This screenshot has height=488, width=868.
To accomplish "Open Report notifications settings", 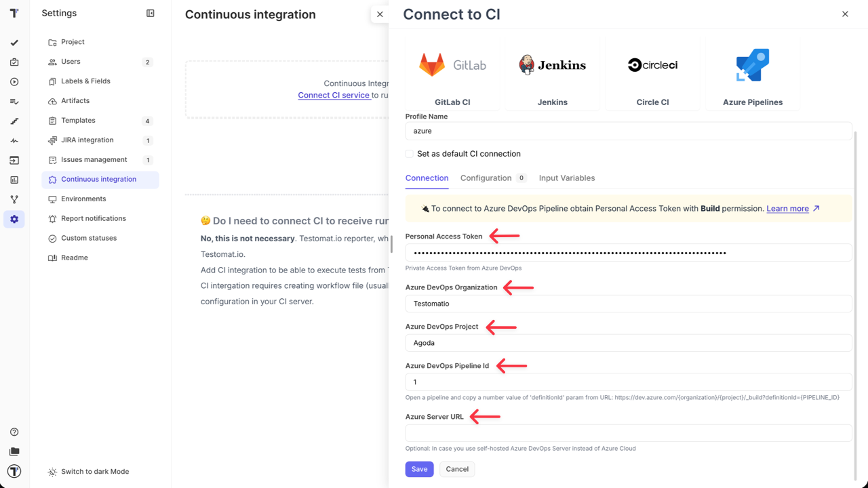I will (94, 219).
